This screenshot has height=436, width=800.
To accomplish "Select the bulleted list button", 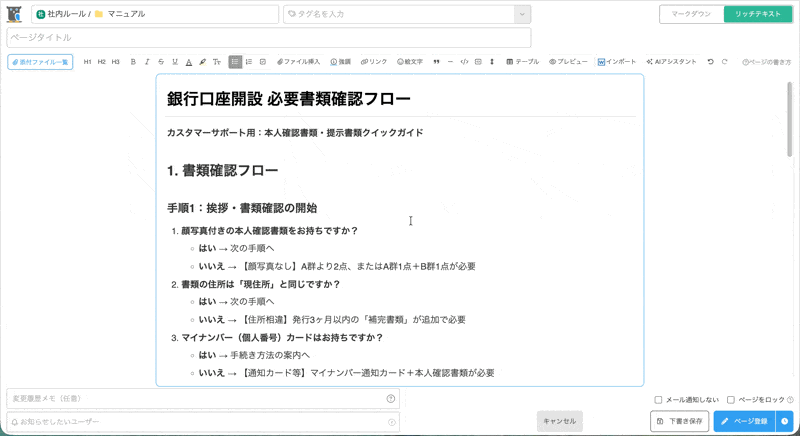I will pos(235,62).
